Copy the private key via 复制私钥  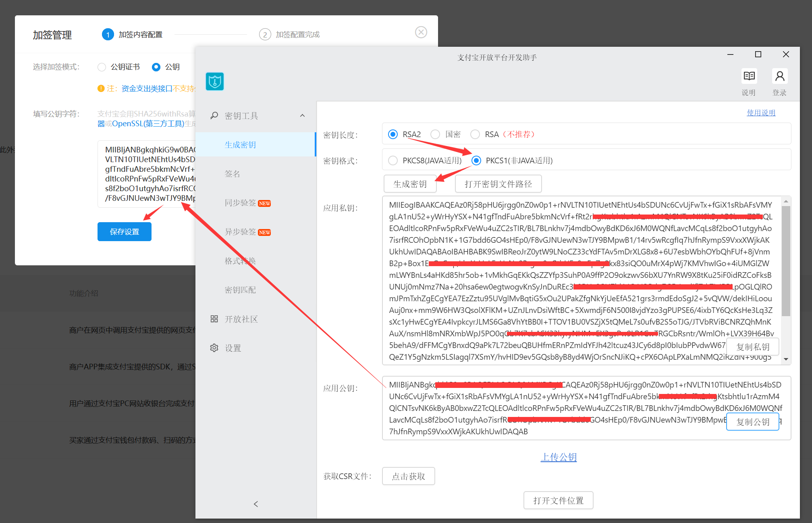tap(752, 346)
